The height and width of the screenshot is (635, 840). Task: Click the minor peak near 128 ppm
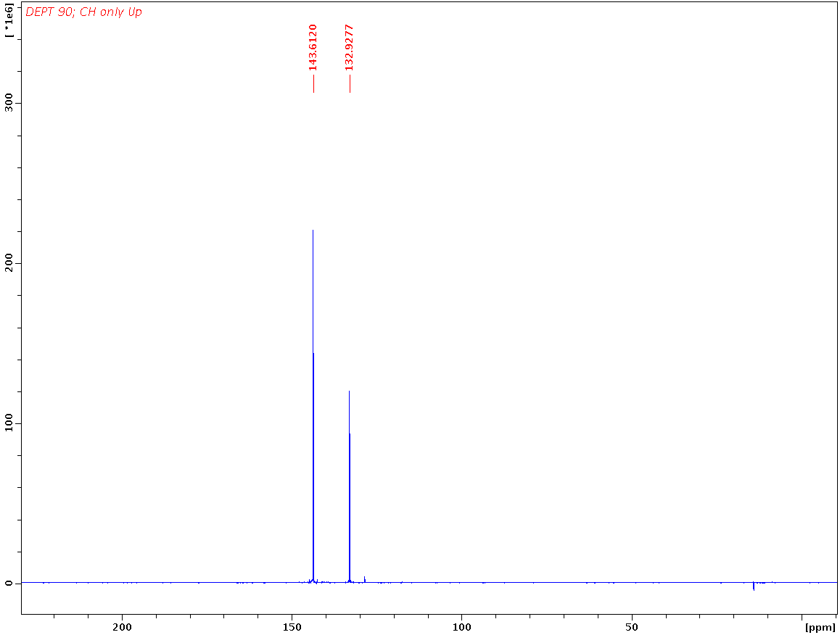[x=365, y=578]
